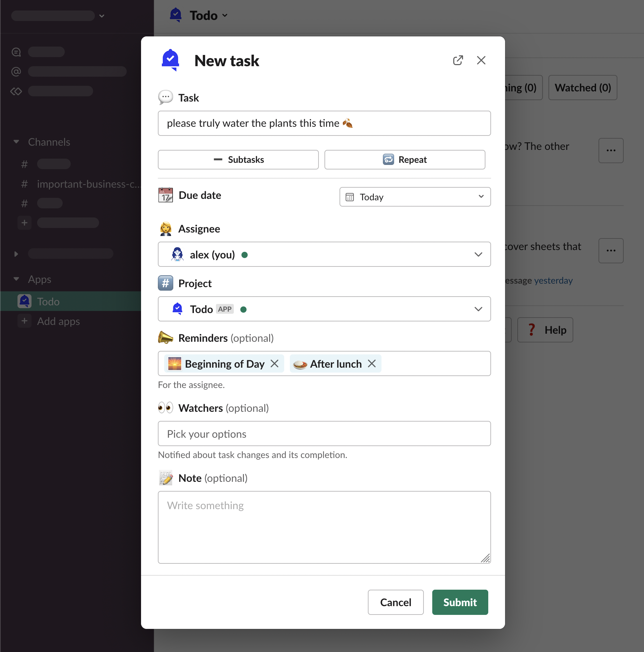Click the plus icon beside Add apps
The height and width of the screenshot is (652, 644).
[x=24, y=321]
